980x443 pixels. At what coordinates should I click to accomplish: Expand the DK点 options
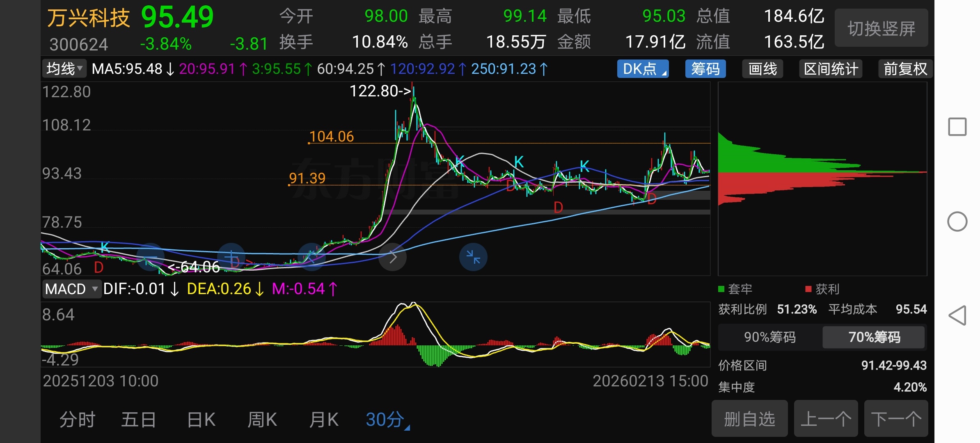pos(643,69)
